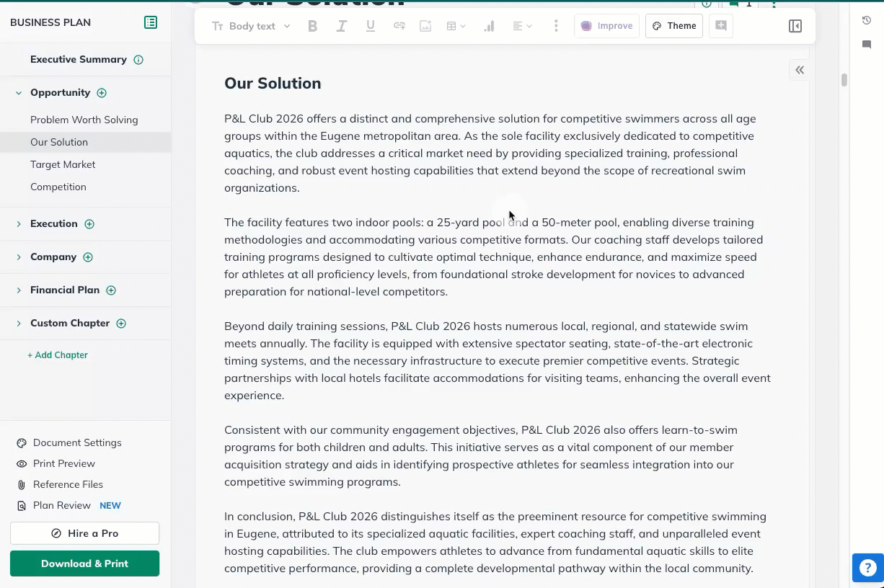
Task: Expand the Custom Chapter
Action: (x=19, y=324)
